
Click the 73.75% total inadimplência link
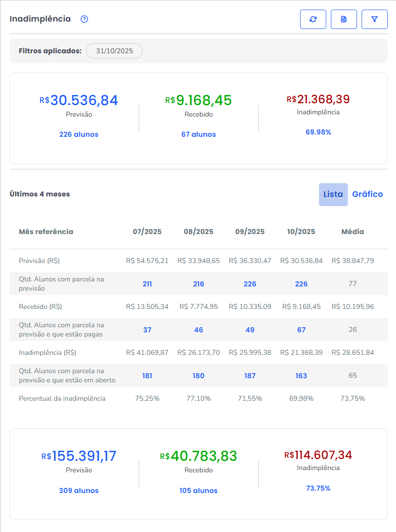[x=318, y=488]
